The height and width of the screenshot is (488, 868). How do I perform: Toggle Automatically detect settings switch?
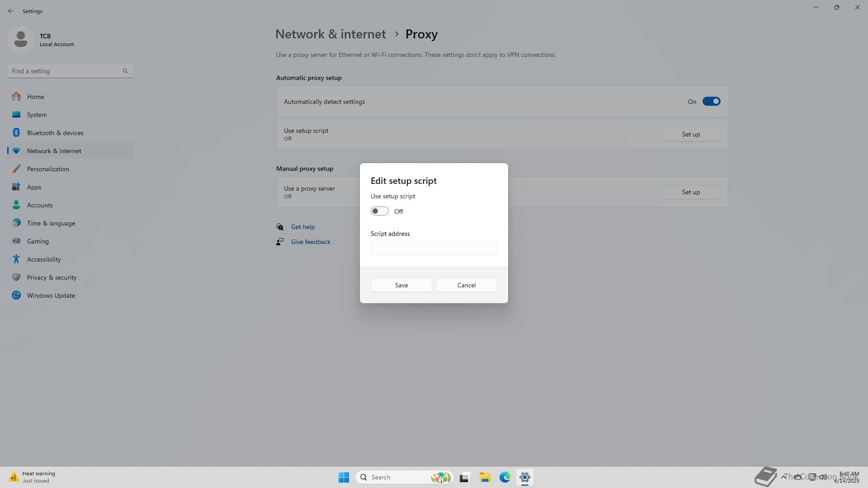coord(711,102)
